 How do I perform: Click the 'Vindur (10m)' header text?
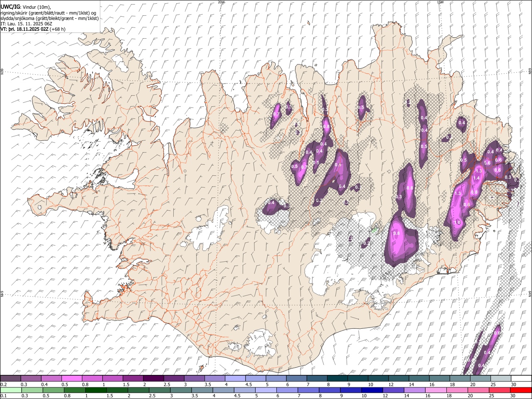tap(37, 7)
